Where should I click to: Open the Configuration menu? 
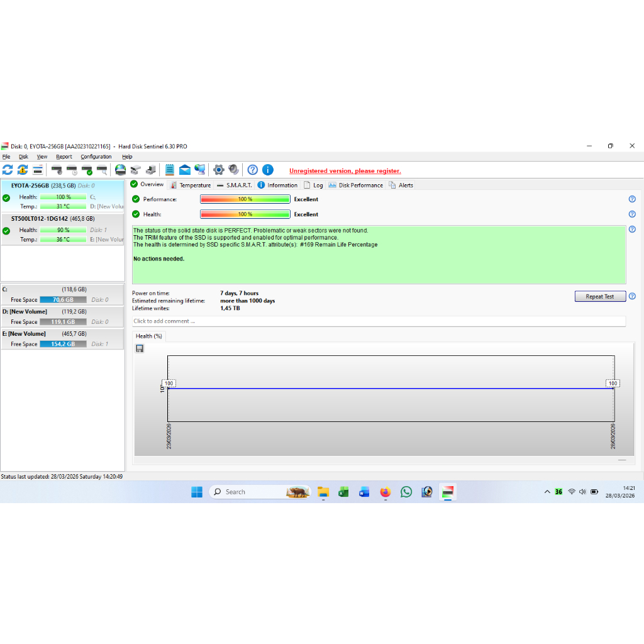[96, 157]
